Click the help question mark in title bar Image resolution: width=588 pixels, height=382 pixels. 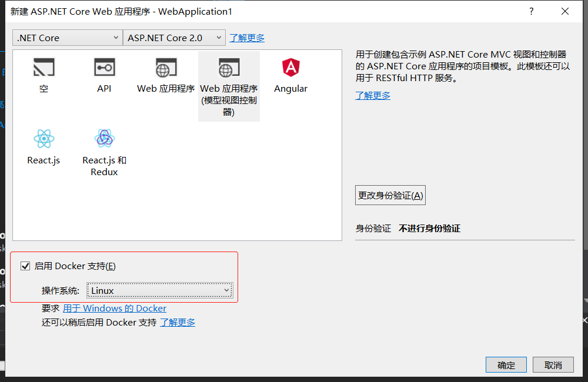(532, 11)
